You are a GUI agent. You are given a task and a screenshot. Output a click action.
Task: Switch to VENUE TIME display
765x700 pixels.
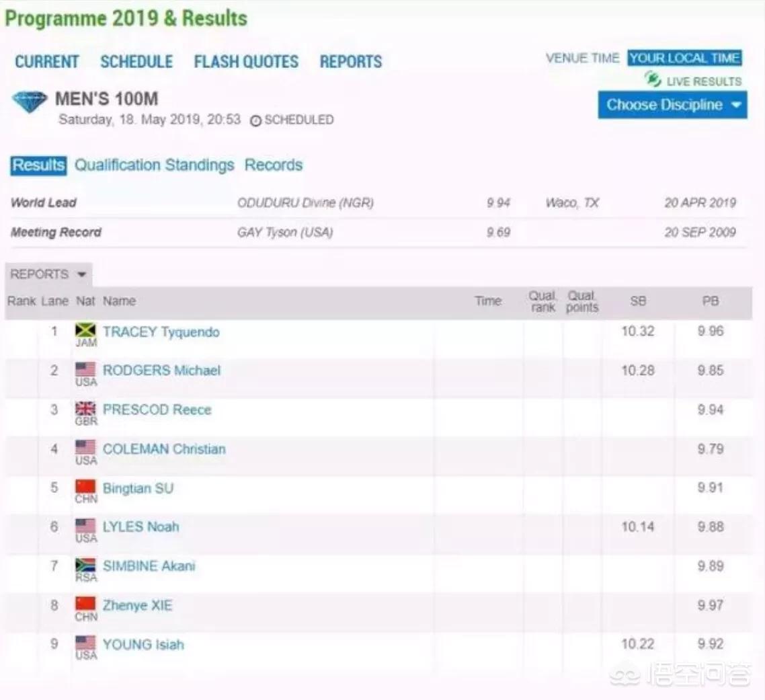point(583,58)
